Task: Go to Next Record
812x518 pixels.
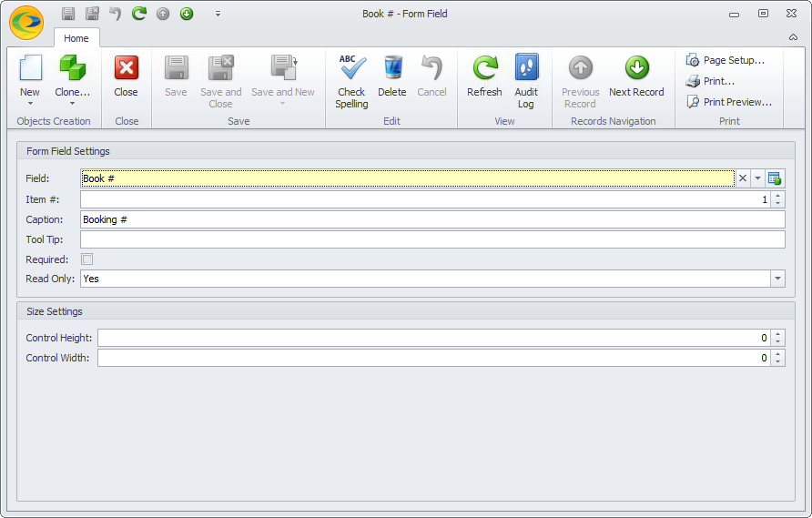Action: click(636, 76)
